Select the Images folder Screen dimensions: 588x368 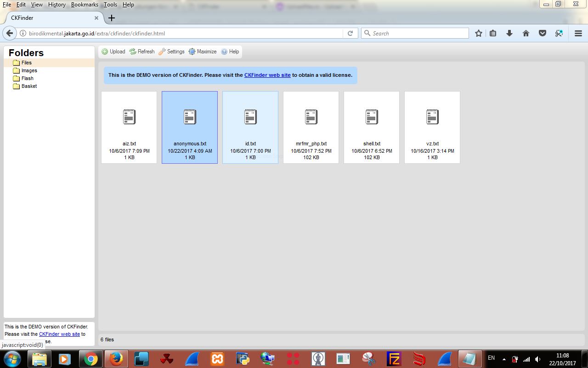[29, 70]
